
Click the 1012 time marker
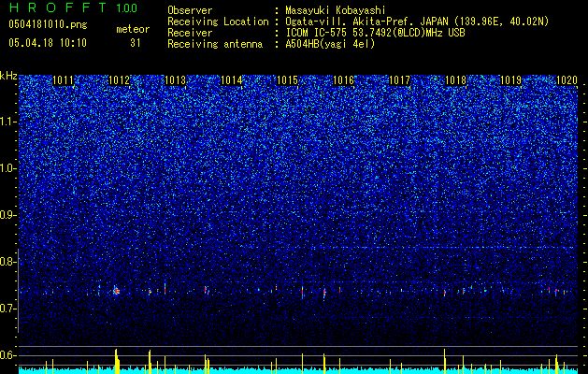point(119,80)
